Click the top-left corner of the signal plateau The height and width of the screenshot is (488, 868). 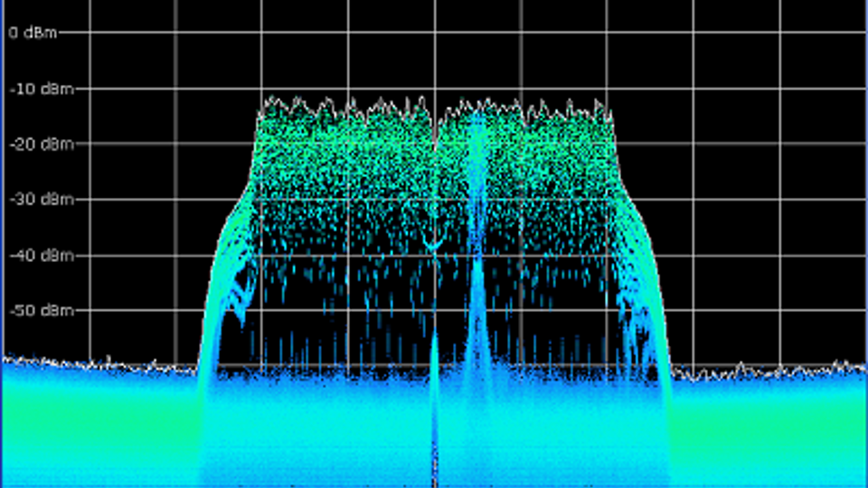[263, 107]
